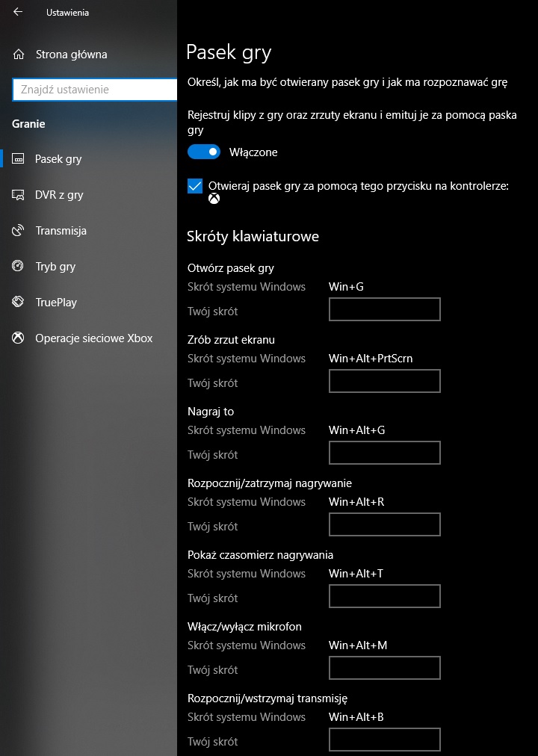Click the DVR z gry sidebar icon

pos(19,195)
